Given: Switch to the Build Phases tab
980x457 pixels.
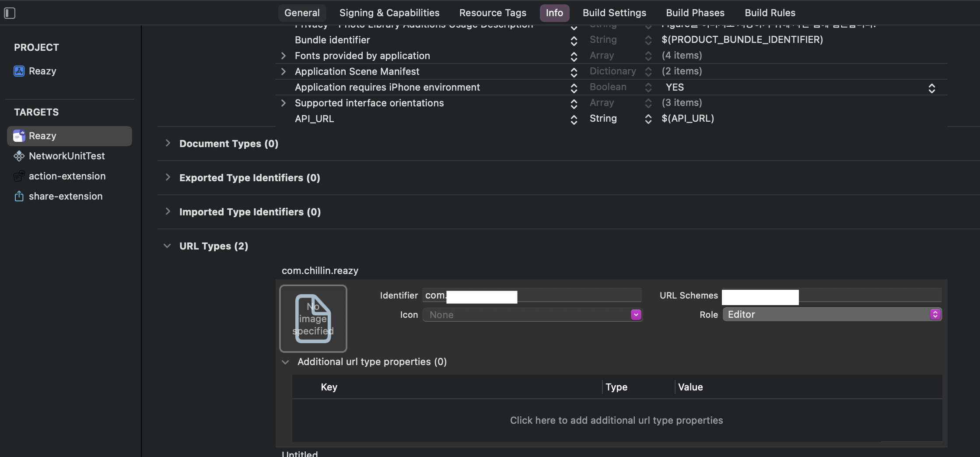Looking at the screenshot, I should click(x=695, y=13).
